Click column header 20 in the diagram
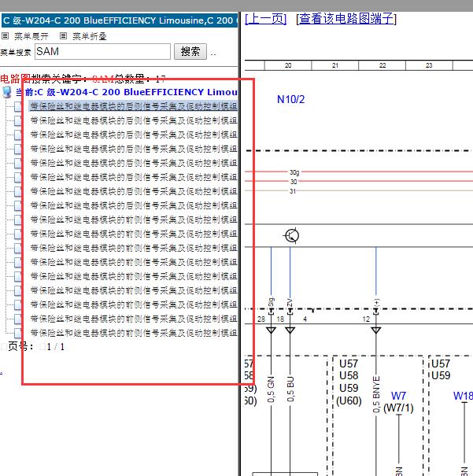 coord(288,65)
